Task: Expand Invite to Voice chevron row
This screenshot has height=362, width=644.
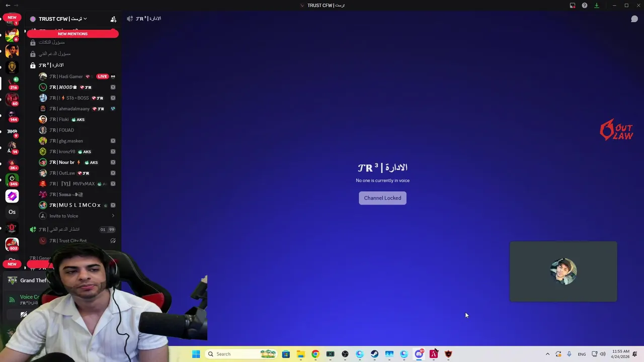Action: [78, 216]
